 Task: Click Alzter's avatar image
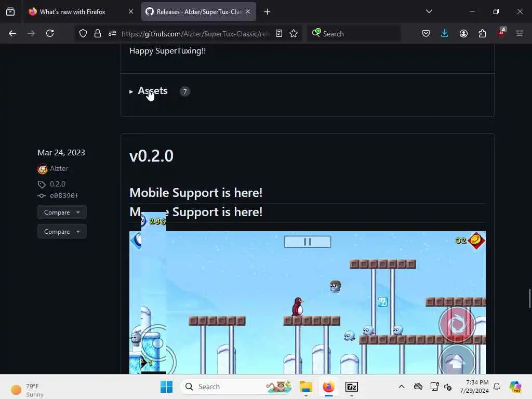pos(43,169)
